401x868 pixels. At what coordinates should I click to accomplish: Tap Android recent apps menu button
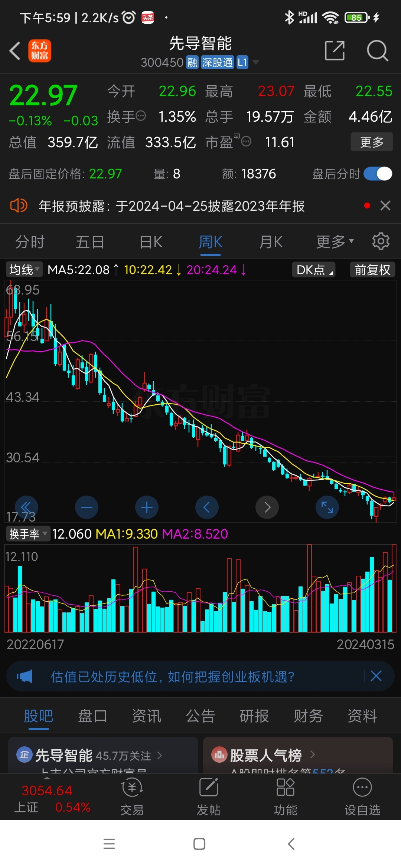pos(109,844)
